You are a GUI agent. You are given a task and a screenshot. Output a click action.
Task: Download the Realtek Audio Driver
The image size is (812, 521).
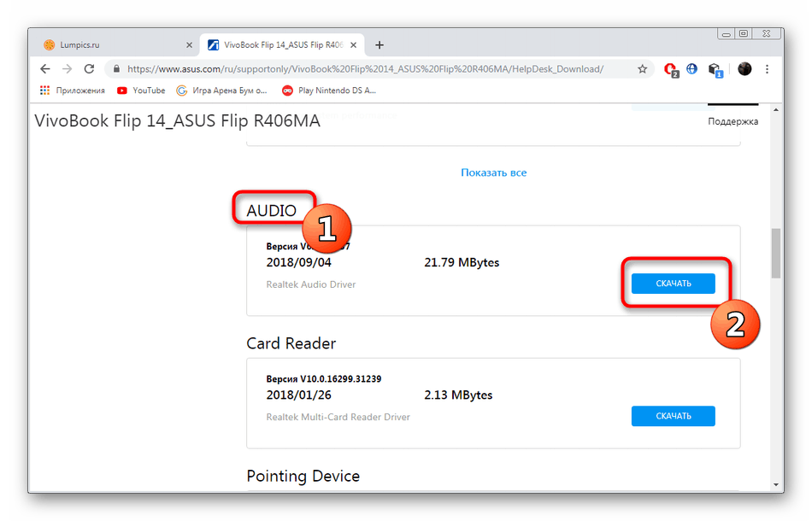[673, 284]
